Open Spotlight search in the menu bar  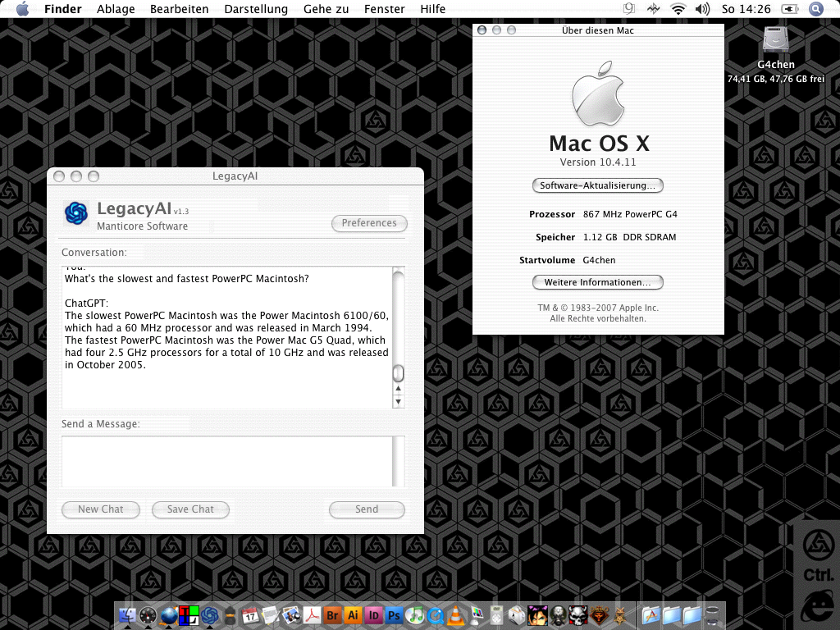click(816, 9)
